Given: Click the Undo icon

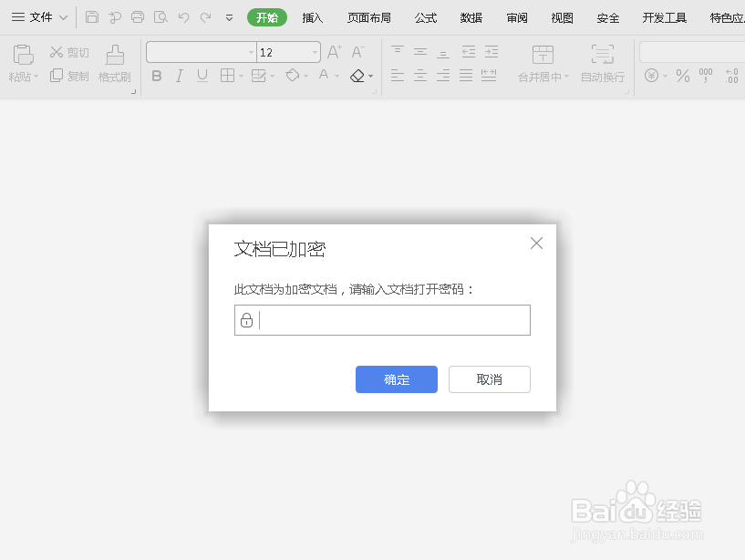Looking at the screenshot, I should pos(181,16).
